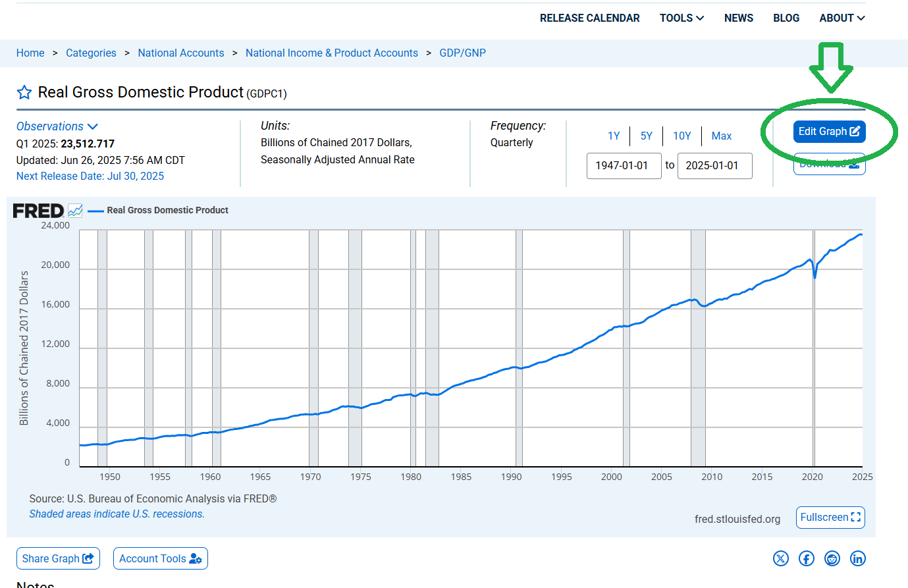Click the Download icon button
This screenshot has height=588, width=908.
point(829,163)
